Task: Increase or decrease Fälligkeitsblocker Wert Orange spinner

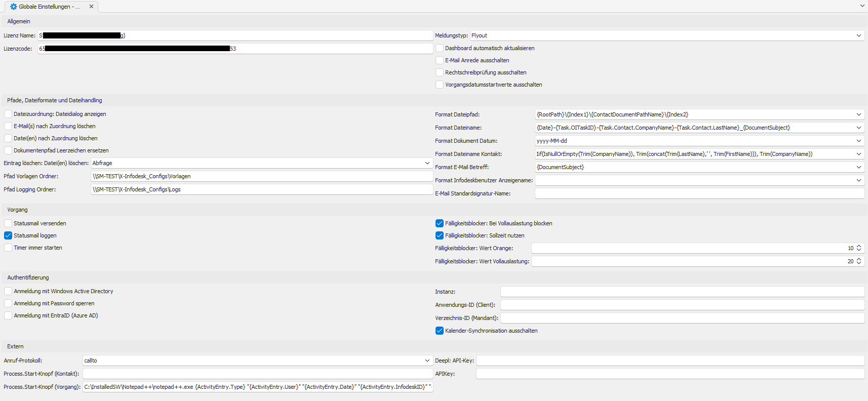Action: [858, 248]
